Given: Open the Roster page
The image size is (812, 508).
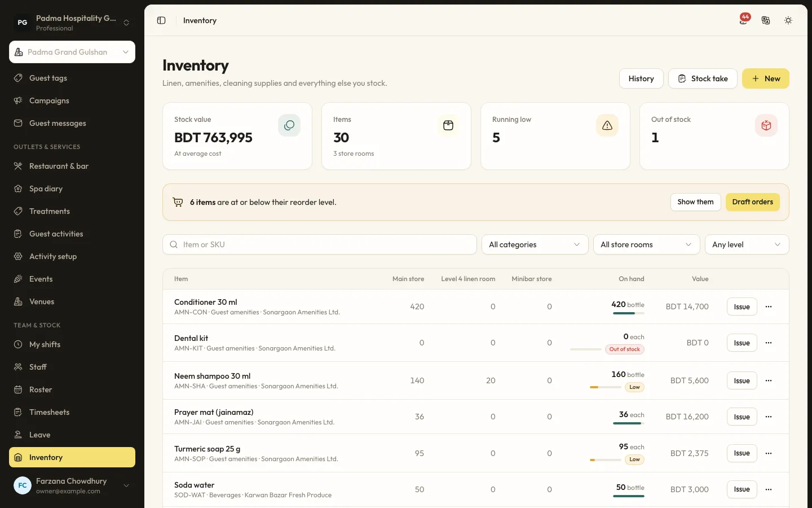Looking at the screenshot, I should pyautogui.click(x=72, y=389).
